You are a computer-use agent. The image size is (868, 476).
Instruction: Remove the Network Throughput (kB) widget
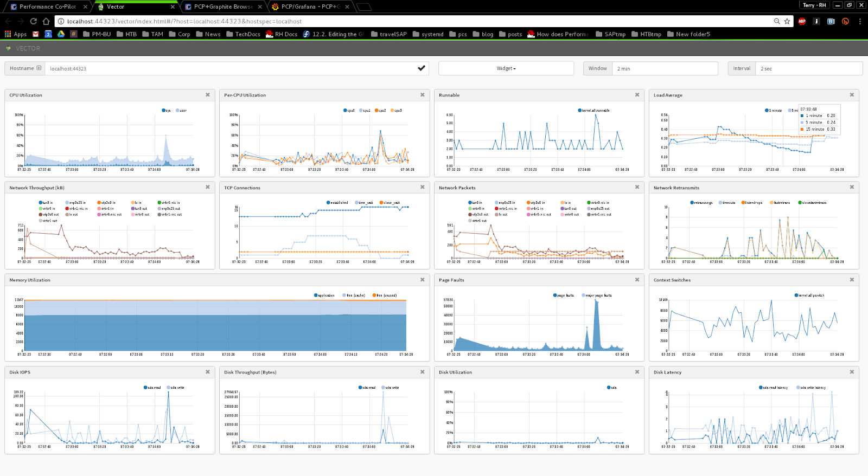(x=208, y=187)
